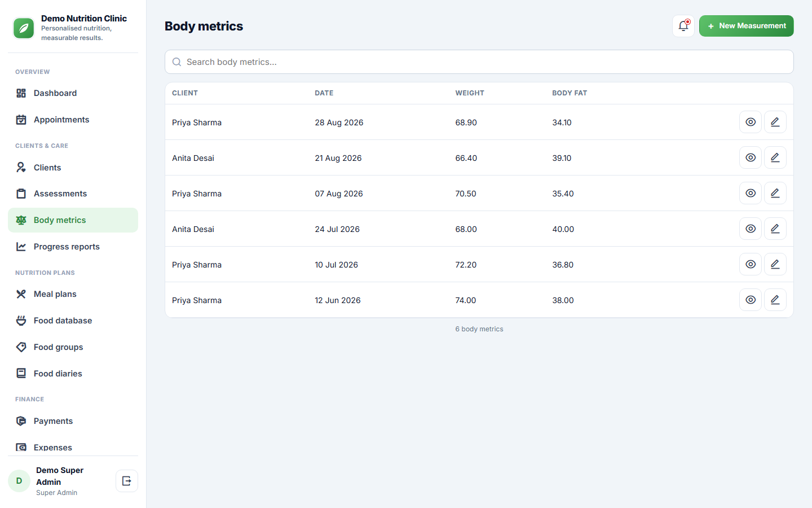Image resolution: width=812 pixels, height=508 pixels.
Task: View Priya Sharma's 28 Aug 2026 measurement
Action: coord(751,122)
